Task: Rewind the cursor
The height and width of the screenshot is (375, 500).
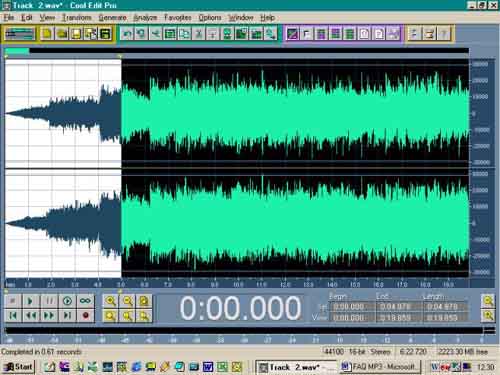Action: click(x=30, y=315)
